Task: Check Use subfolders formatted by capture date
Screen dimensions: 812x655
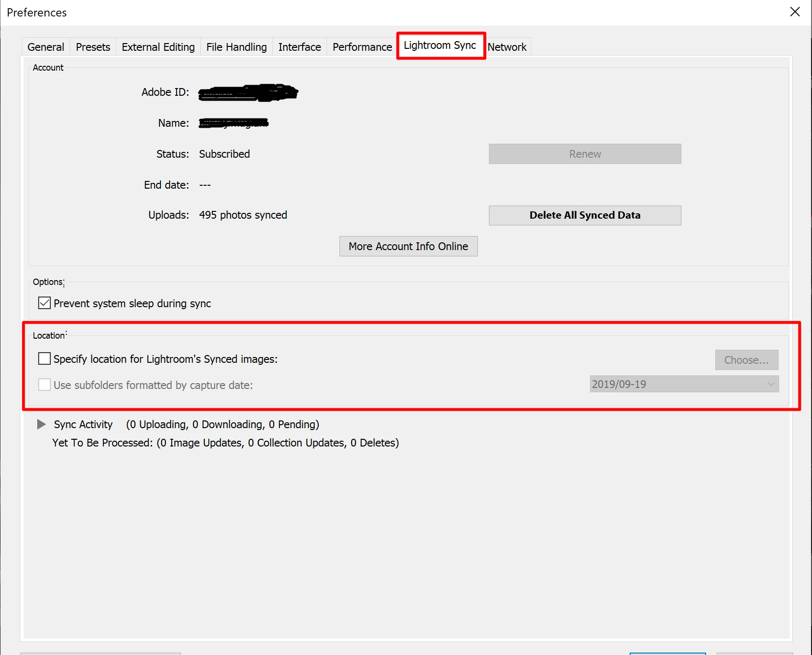Action: (44, 385)
